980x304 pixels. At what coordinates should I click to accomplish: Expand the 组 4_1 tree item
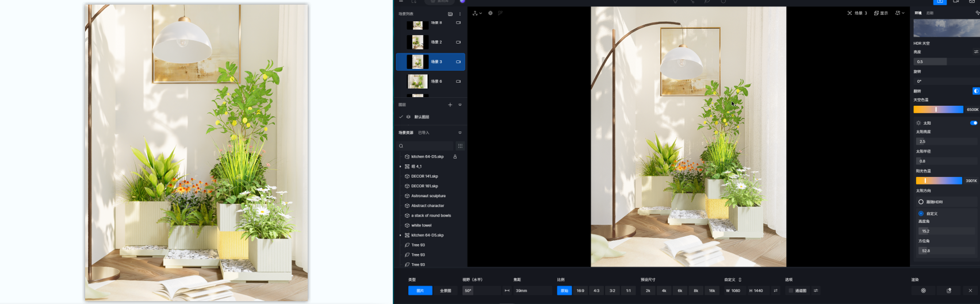(x=400, y=167)
